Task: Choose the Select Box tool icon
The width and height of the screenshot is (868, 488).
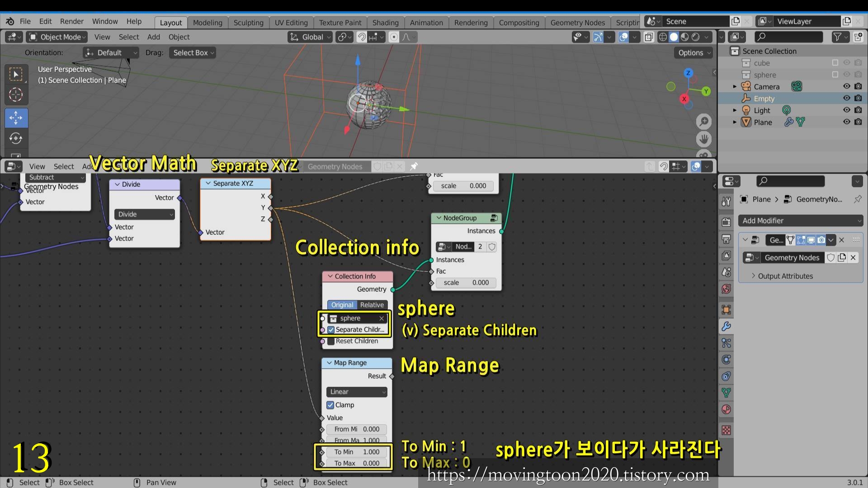Action: pyautogui.click(x=16, y=74)
